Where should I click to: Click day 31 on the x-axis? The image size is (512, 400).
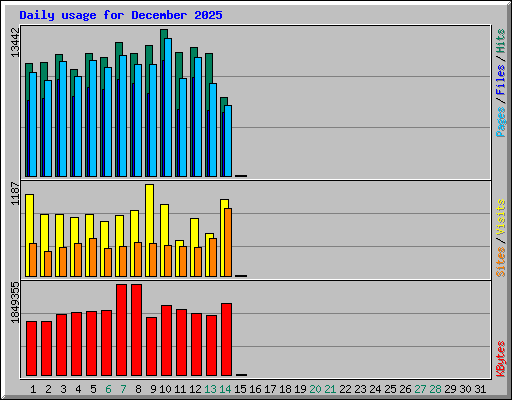(x=480, y=389)
